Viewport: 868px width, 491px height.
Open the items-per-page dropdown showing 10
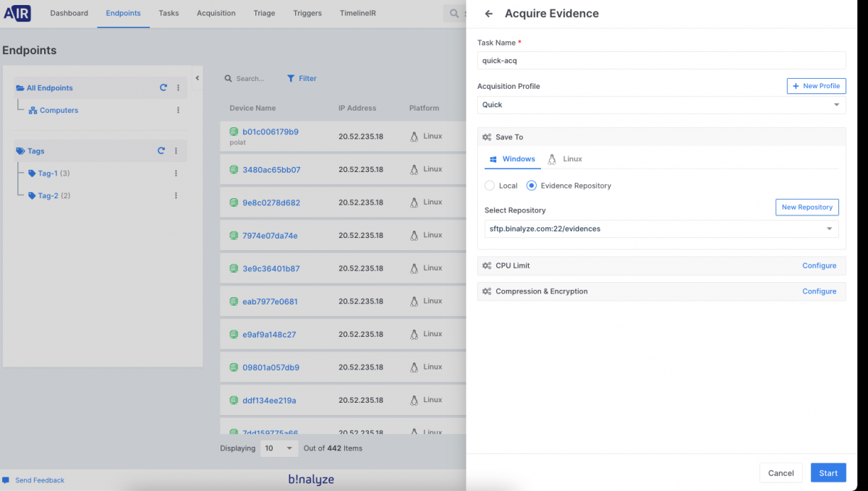[x=278, y=448]
